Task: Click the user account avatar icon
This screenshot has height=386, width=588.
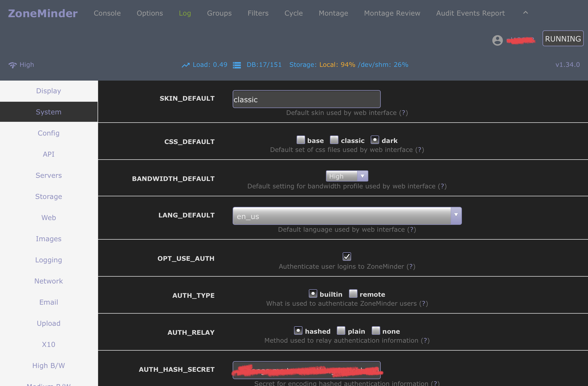Action: [497, 40]
